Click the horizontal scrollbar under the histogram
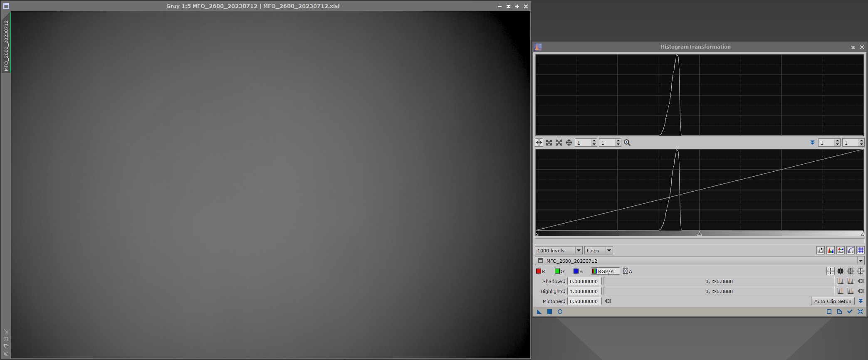Screen dimensions: 868x360 click(700, 241)
